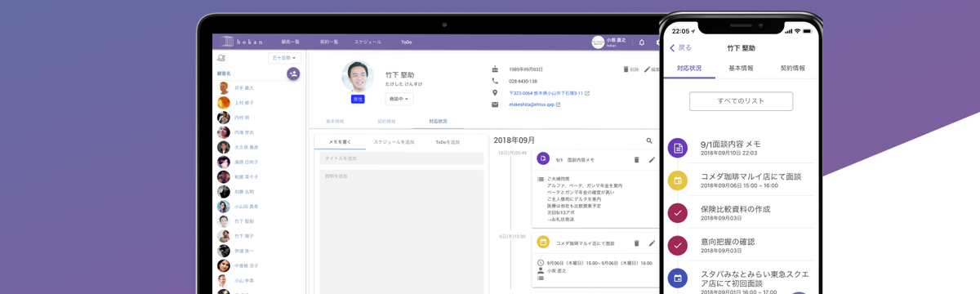Open the 契約一覧 menu
The image size is (980, 294).
tap(329, 42)
